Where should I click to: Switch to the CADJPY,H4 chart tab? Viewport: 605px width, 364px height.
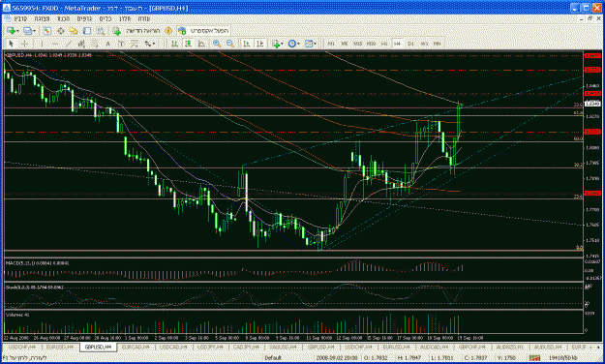(x=246, y=347)
